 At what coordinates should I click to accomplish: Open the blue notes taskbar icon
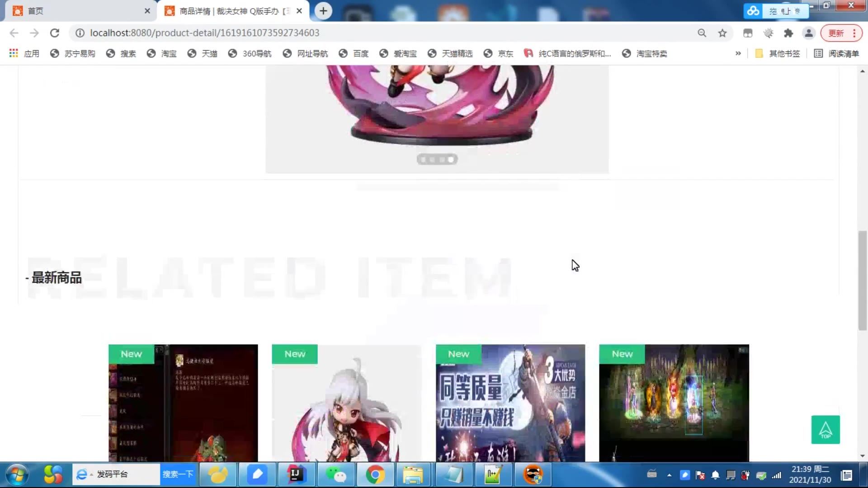click(257, 475)
